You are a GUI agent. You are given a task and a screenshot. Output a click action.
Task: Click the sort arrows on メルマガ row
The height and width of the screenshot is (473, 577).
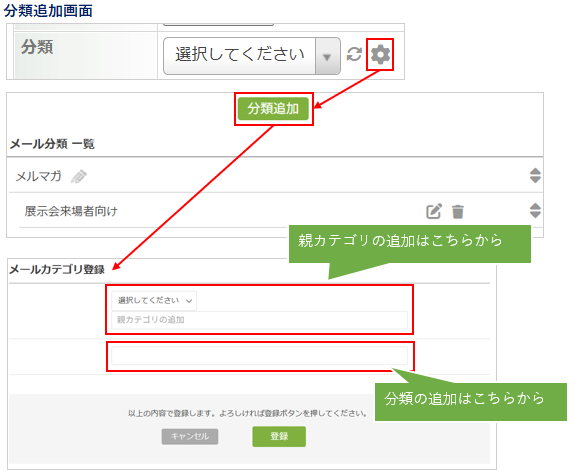point(535,175)
